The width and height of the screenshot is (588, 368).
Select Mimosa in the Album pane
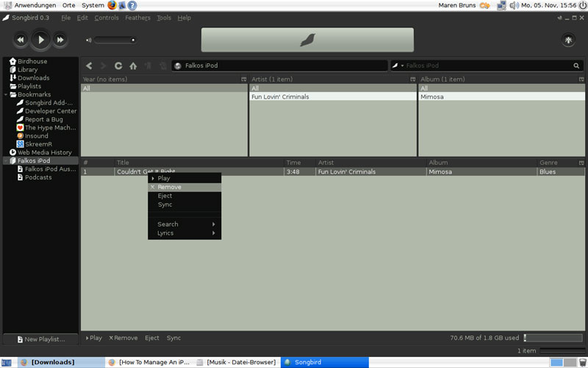tap(502, 96)
